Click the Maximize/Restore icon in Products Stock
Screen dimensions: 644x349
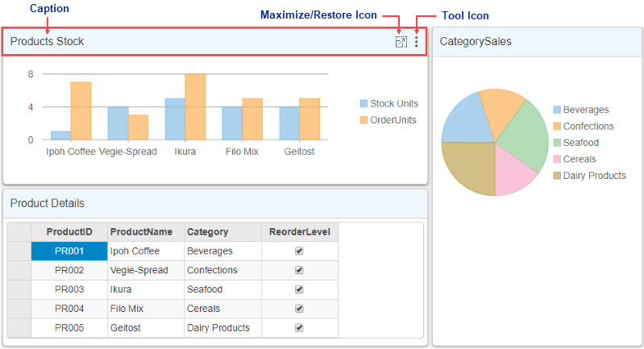tap(401, 42)
